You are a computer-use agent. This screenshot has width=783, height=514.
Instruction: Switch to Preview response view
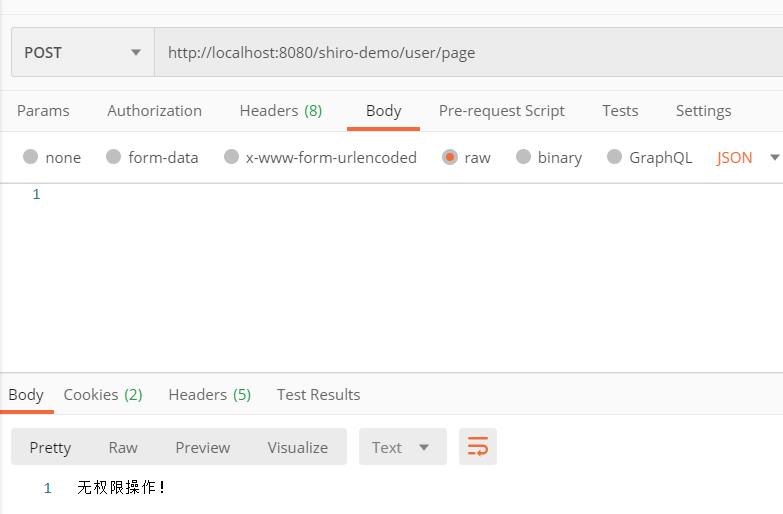(202, 447)
